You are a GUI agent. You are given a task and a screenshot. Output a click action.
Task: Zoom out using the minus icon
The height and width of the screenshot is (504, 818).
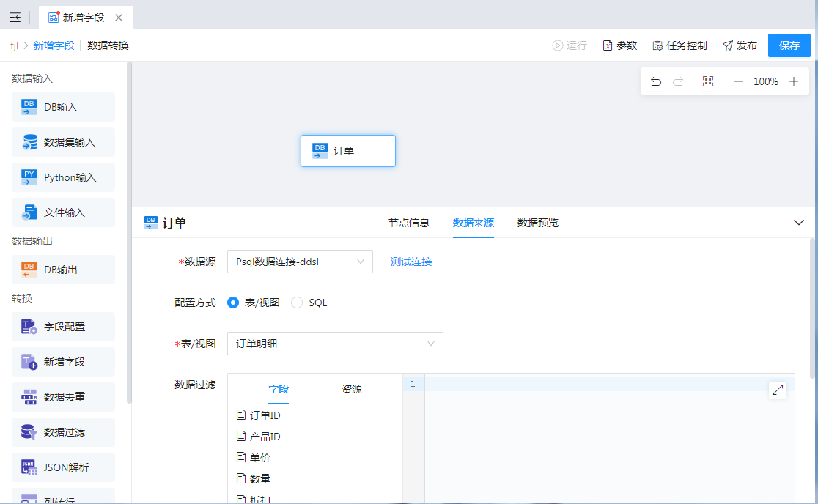(x=738, y=82)
